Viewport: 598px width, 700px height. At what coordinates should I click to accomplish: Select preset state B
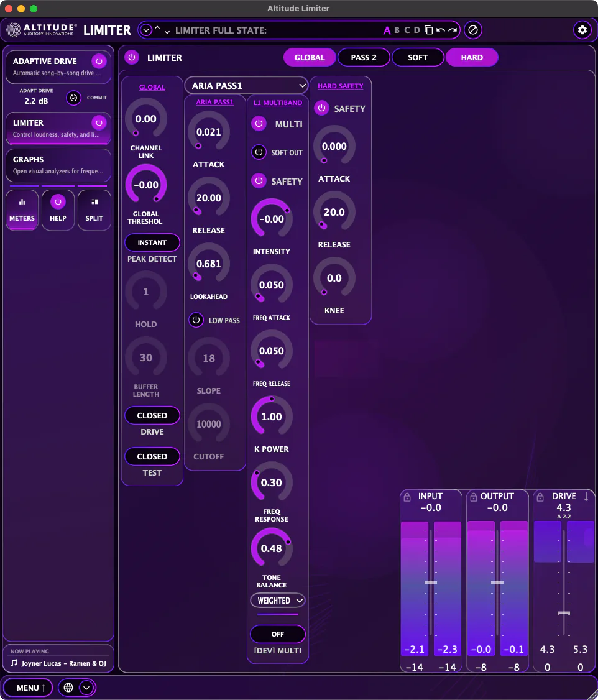397,30
